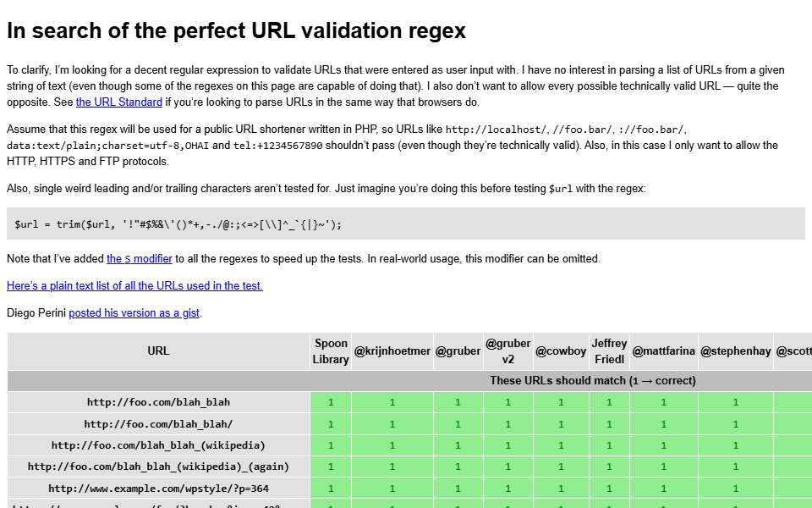812x508 pixels.
Task: Click the @krijnhoetmer column header
Action: click(x=392, y=351)
